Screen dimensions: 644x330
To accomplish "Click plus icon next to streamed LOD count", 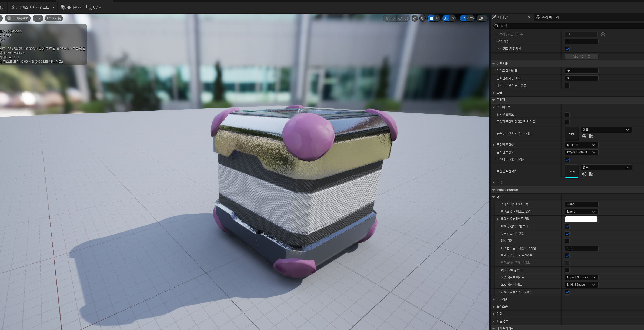I will [603, 34].
